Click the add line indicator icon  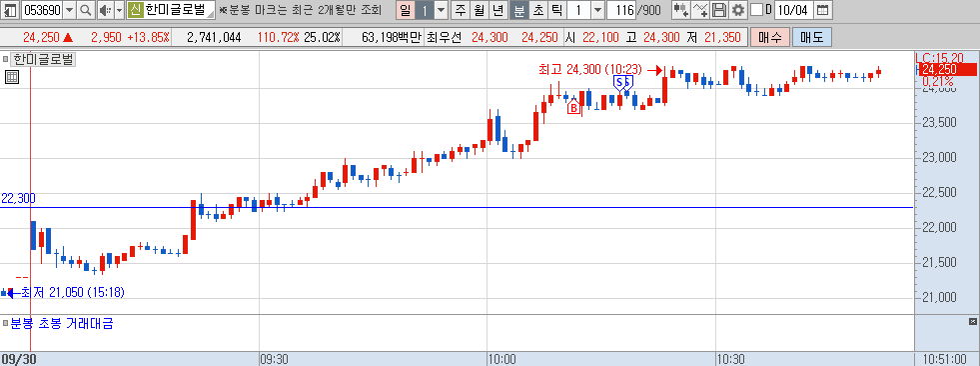click(x=701, y=10)
